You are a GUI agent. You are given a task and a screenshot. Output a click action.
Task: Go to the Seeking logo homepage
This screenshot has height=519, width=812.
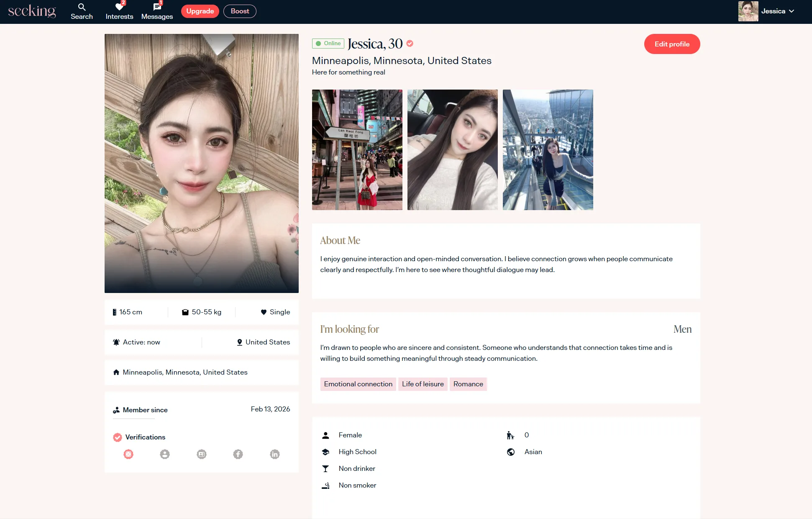pyautogui.click(x=32, y=11)
